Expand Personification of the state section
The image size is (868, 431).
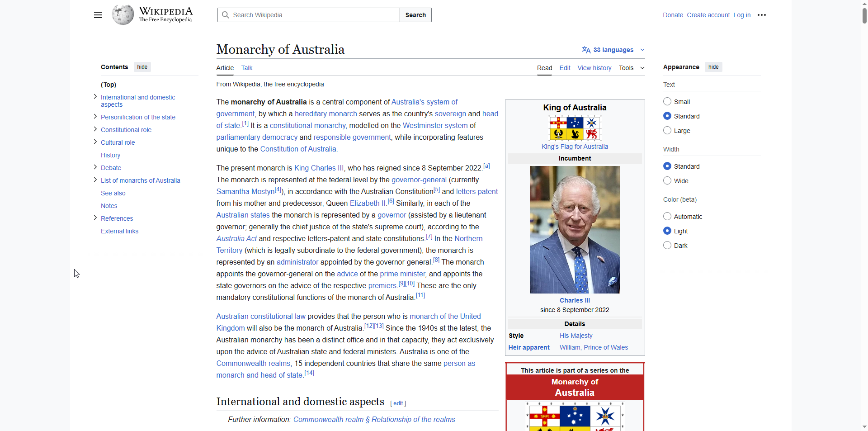pyautogui.click(x=95, y=116)
